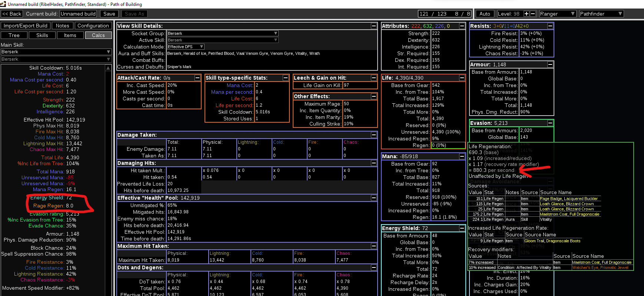Open the Configuration tab
This screenshot has height=296, width=644.
pos(93,26)
